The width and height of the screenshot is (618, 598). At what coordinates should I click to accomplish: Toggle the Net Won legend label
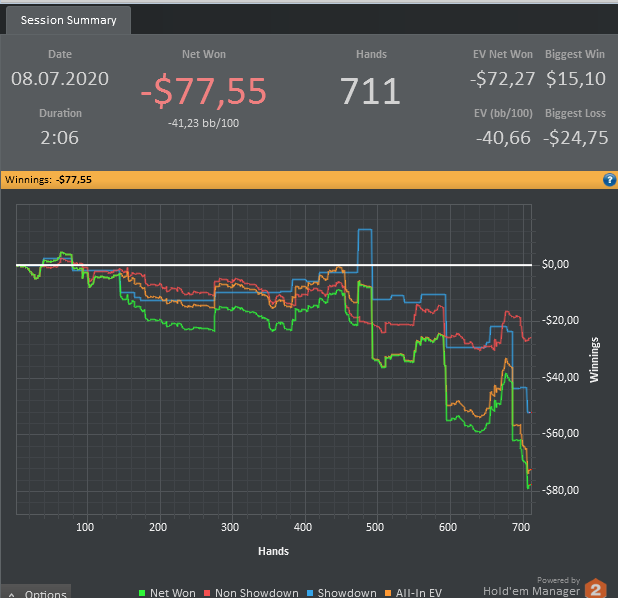point(173,593)
